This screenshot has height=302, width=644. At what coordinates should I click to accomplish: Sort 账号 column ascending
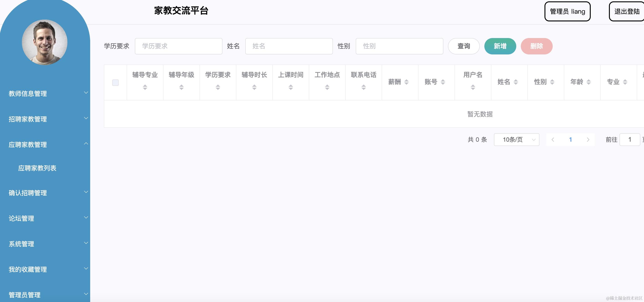(442, 80)
